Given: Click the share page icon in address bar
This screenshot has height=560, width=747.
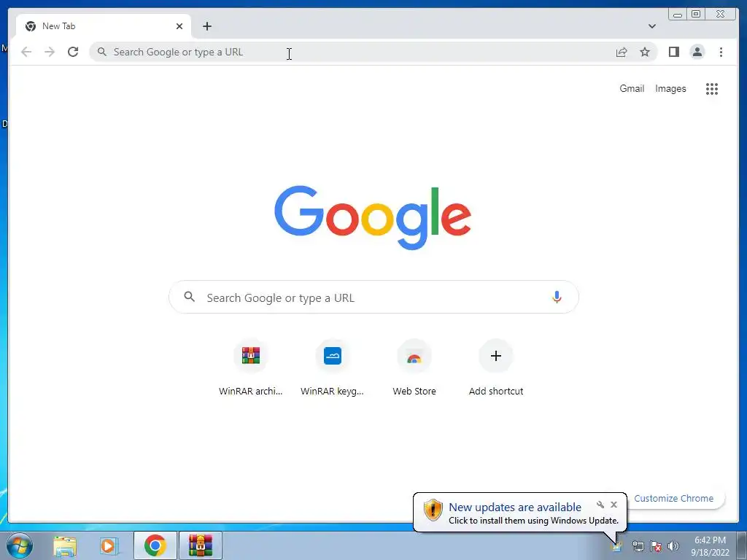Looking at the screenshot, I should point(622,52).
